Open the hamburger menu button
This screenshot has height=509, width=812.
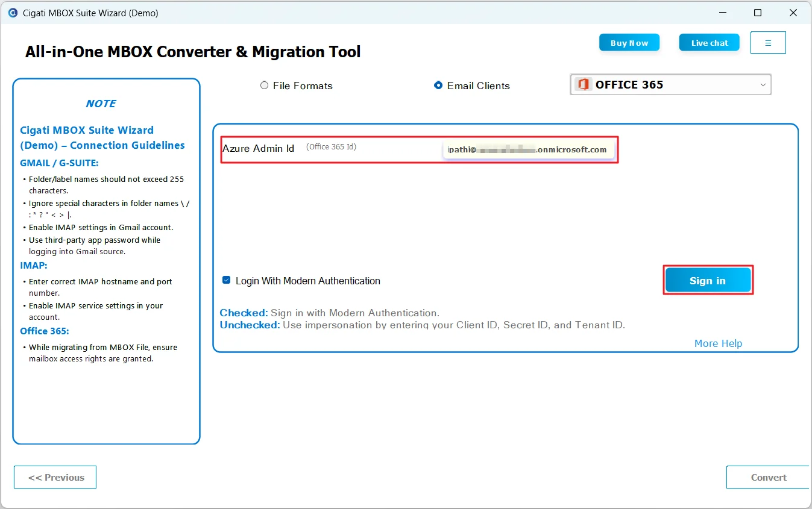click(x=768, y=43)
